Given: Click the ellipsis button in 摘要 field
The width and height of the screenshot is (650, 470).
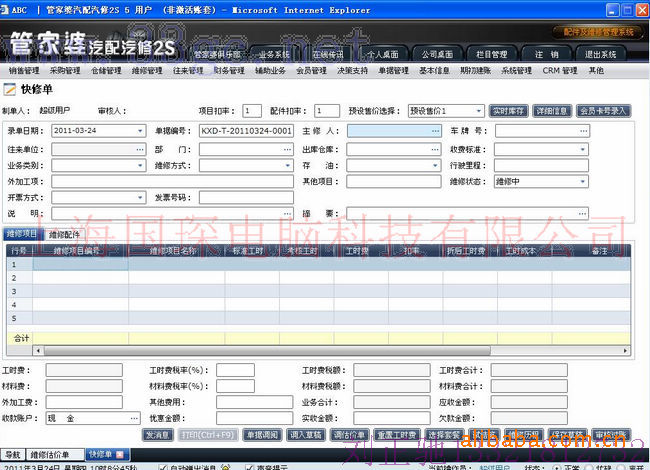Looking at the screenshot, I should point(582,214).
